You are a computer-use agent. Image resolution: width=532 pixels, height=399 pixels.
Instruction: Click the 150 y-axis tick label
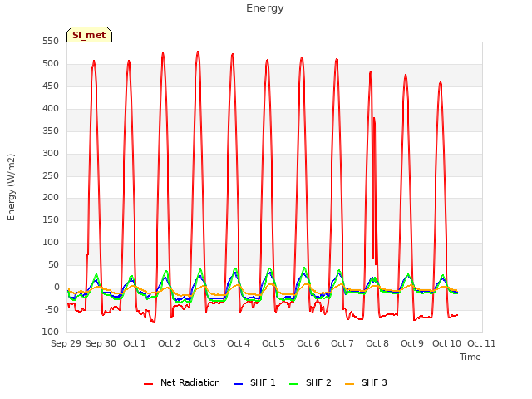pos(51,219)
